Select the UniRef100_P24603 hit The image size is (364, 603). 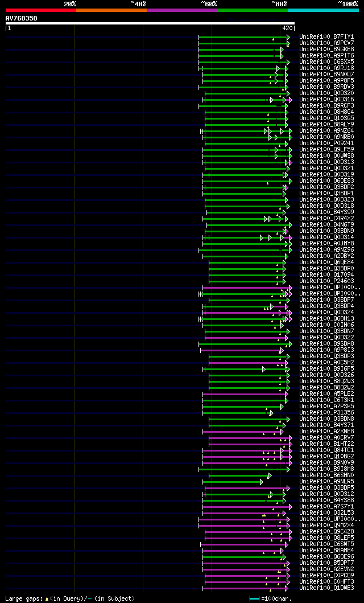coord(326,281)
